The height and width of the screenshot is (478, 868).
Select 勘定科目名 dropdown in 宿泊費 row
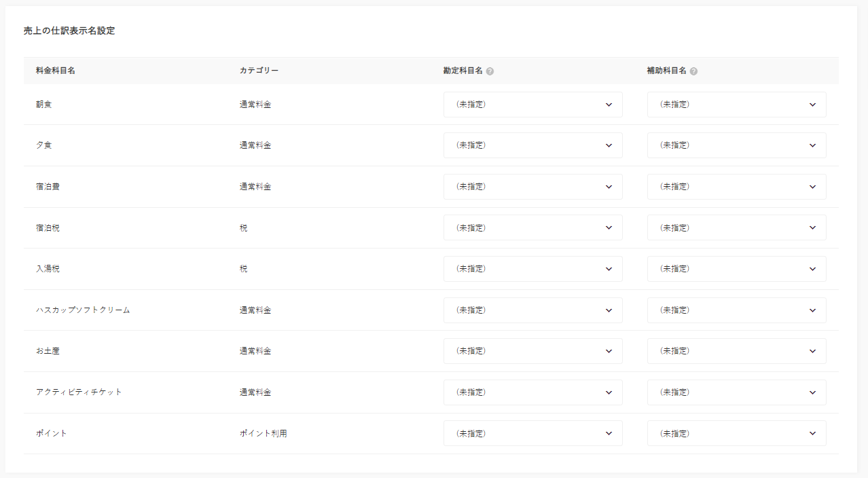(532, 187)
